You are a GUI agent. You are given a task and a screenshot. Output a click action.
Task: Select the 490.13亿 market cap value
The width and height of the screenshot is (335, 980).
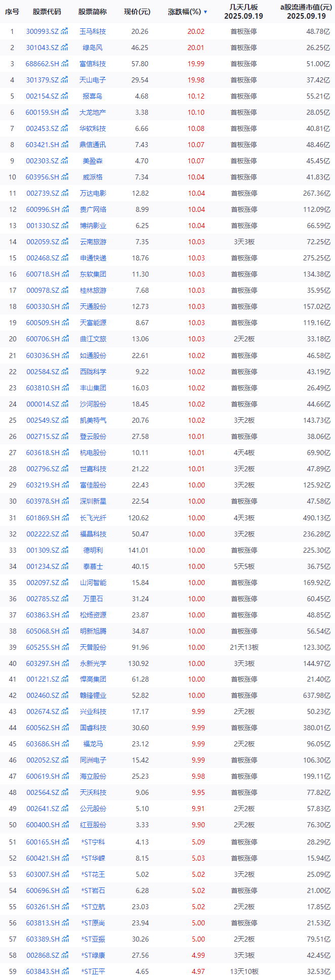point(318,518)
